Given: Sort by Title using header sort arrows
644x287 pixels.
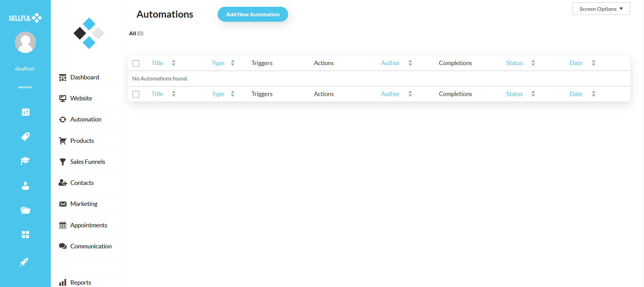Looking at the screenshot, I should coord(174,63).
